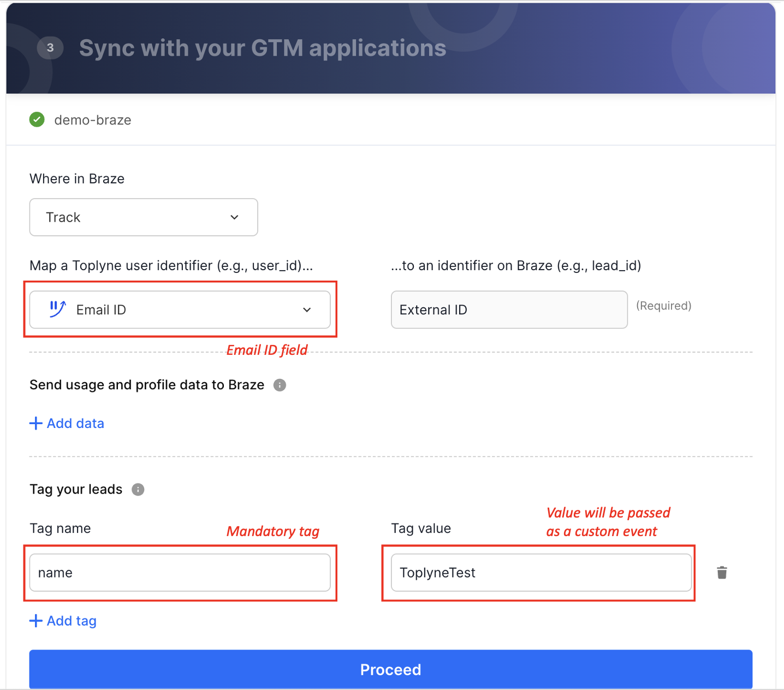Open the 'Where in Braze' Track dropdown
This screenshot has width=784, height=690.
(x=144, y=217)
